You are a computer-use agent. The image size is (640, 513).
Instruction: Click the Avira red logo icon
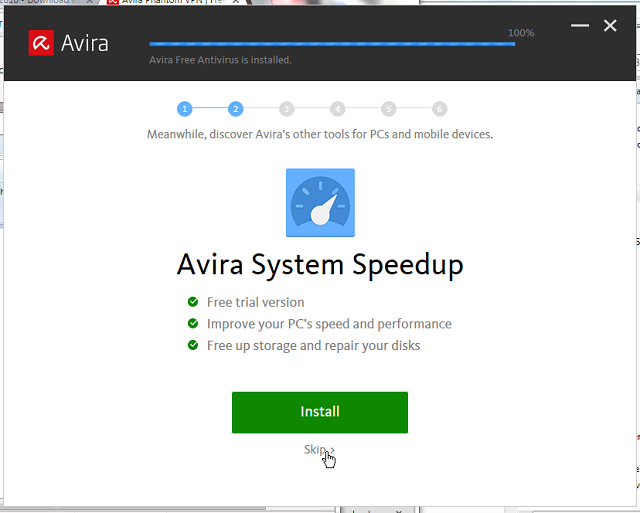[x=41, y=42]
